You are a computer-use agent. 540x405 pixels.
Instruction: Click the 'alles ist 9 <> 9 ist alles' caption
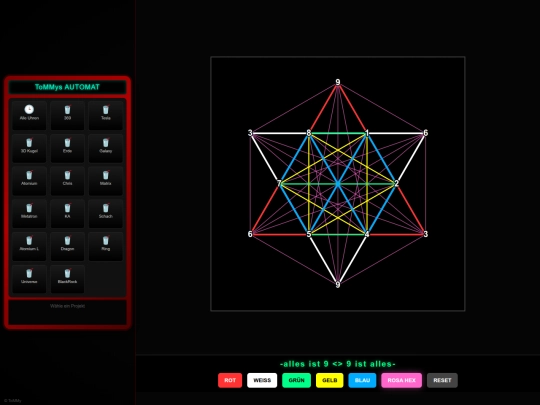(x=338, y=364)
